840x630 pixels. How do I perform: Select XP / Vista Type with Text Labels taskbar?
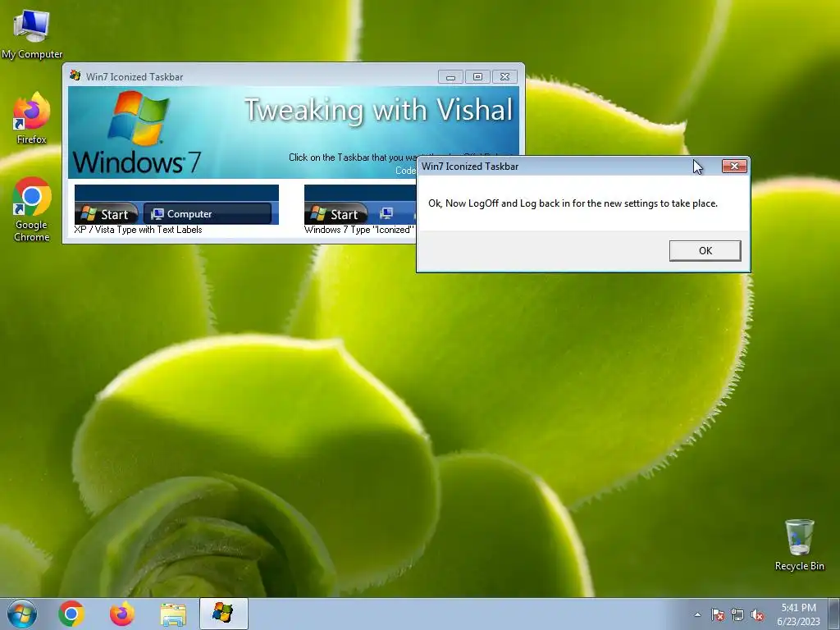(x=176, y=204)
